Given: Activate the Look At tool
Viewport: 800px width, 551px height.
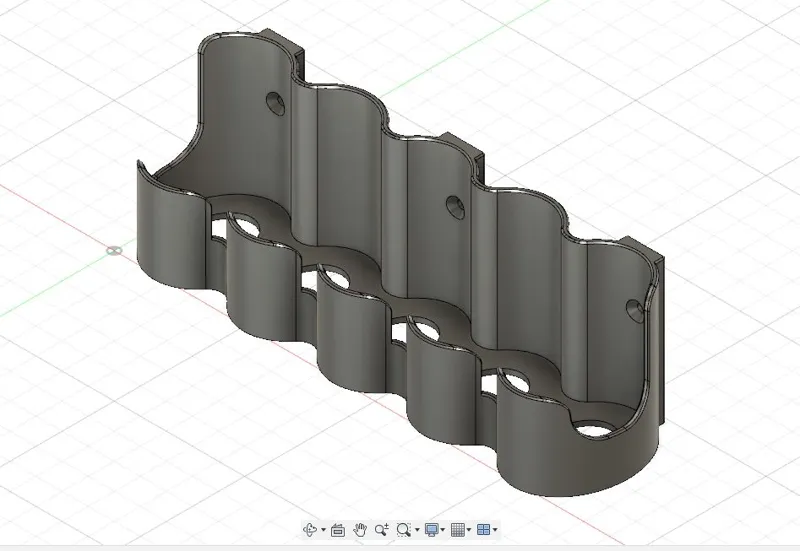Looking at the screenshot, I should point(337,530).
